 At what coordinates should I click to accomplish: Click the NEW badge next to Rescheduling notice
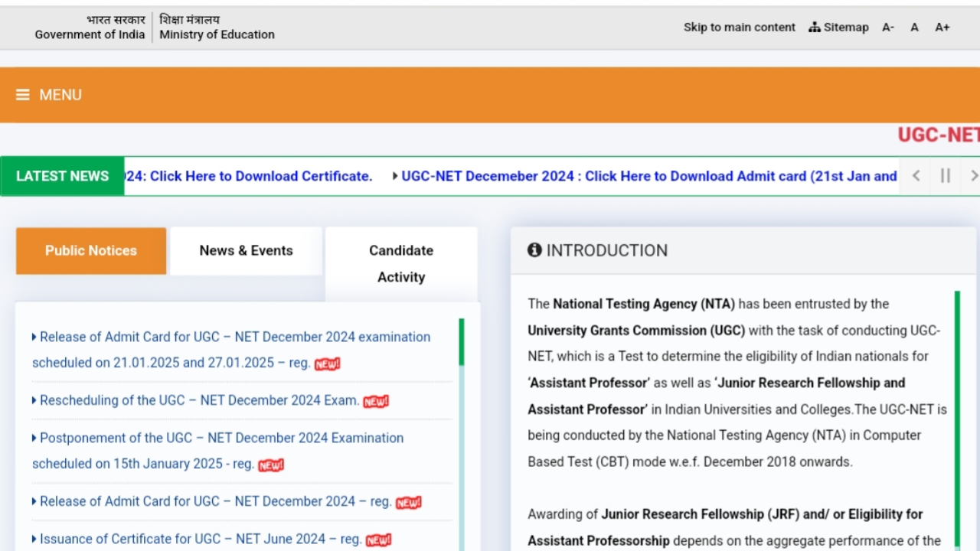coord(376,402)
